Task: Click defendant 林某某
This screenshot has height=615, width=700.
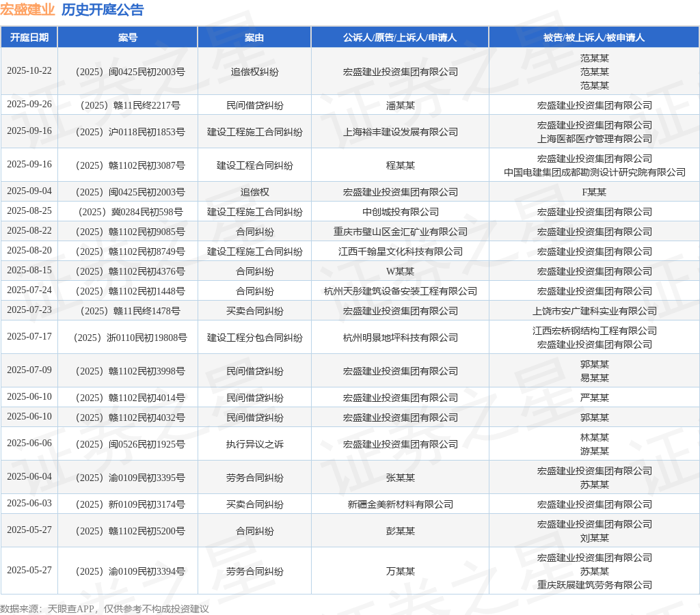Action: coord(595,437)
